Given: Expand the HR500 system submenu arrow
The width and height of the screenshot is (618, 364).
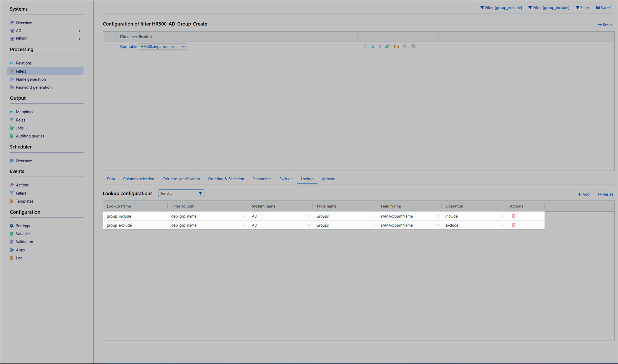Looking at the screenshot, I should pos(80,39).
